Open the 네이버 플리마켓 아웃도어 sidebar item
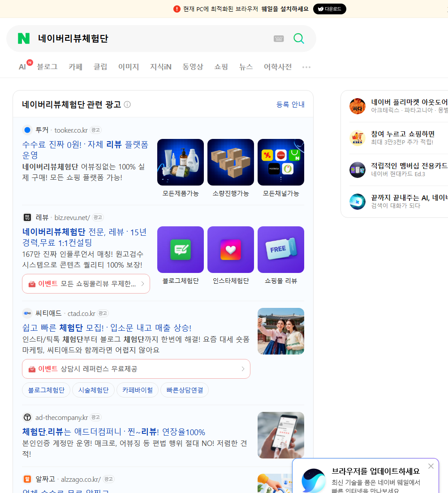Image resolution: width=448 pixels, height=493 pixels. point(399,106)
